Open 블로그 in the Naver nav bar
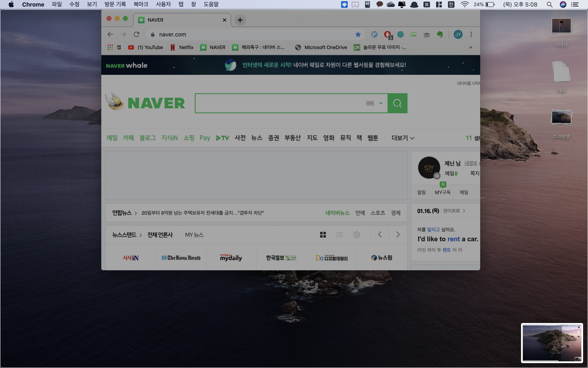 147,138
